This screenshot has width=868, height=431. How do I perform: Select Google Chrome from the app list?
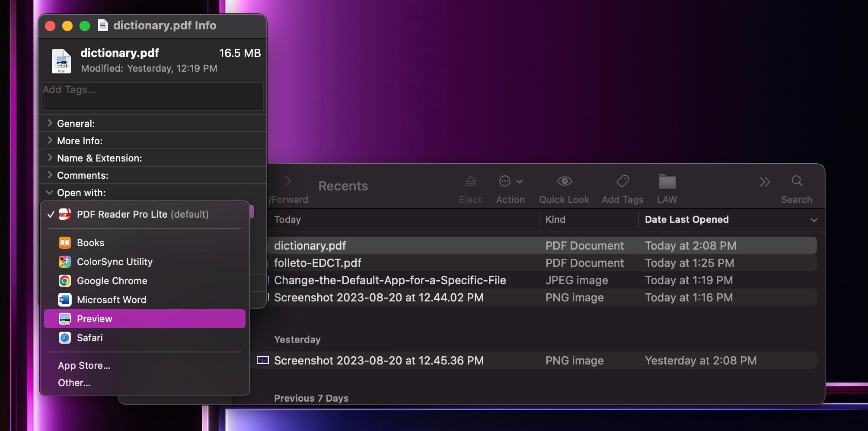tap(112, 281)
